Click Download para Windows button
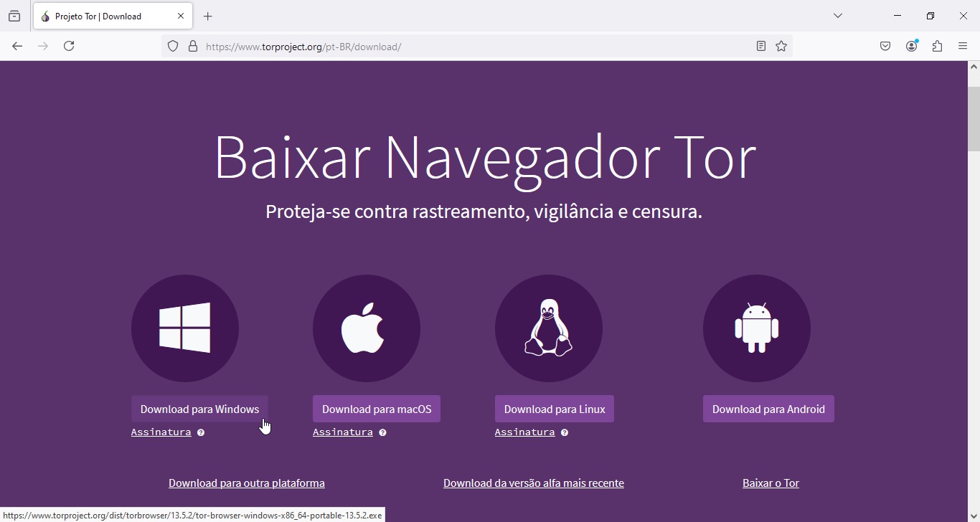This screenshot has width=980, height=522. pyautogui.click(x=199, y=409)
